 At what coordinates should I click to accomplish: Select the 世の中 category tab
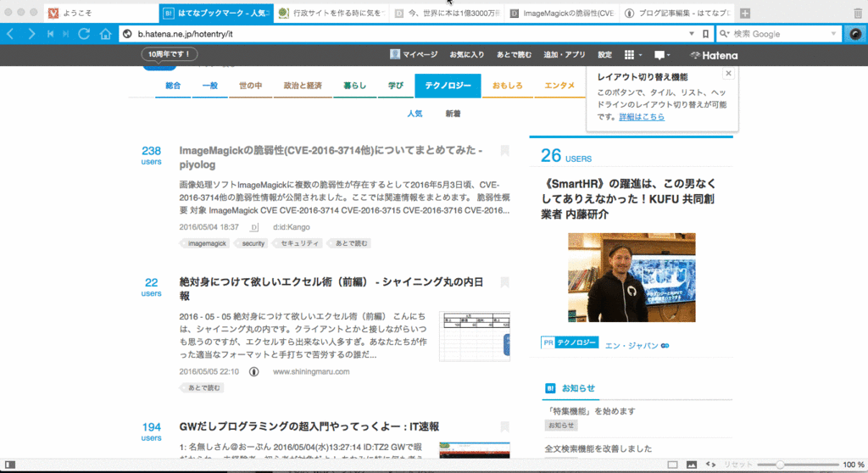[x=250, y=86]
